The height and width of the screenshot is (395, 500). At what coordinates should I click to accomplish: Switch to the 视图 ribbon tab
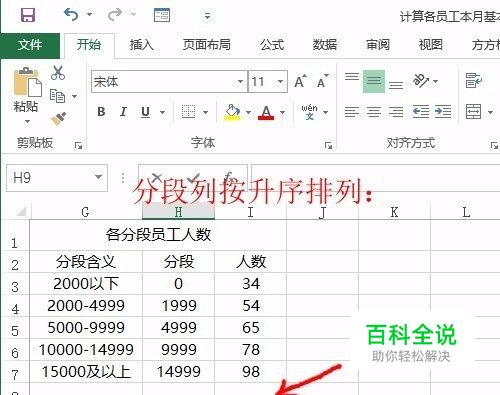pos(431,45)
